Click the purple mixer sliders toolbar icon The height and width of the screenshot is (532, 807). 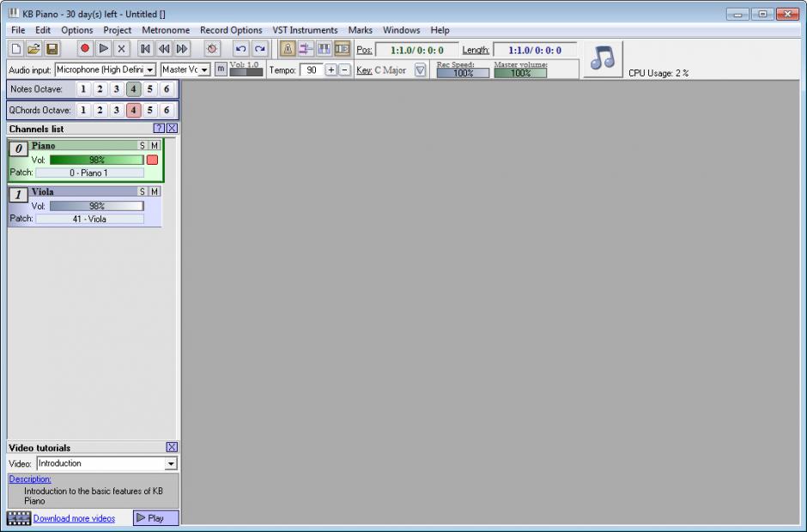306,49
